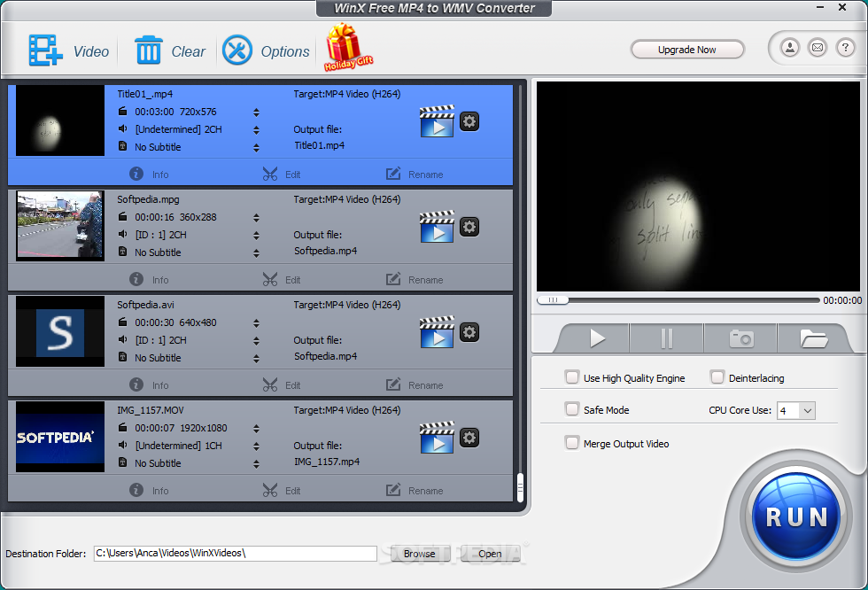Rename output of Softpedia.avi

click(415, 385)
